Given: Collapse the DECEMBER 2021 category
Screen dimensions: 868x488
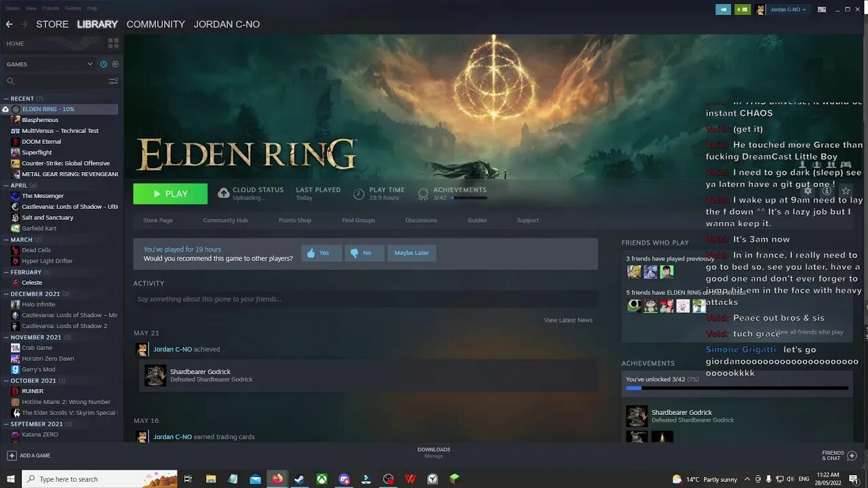Looking at the screenshot, I should tap(7, 293).
